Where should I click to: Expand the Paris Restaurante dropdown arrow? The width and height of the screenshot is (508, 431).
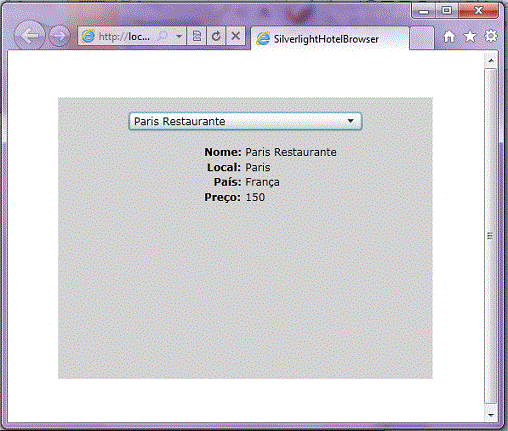[350, 121]
